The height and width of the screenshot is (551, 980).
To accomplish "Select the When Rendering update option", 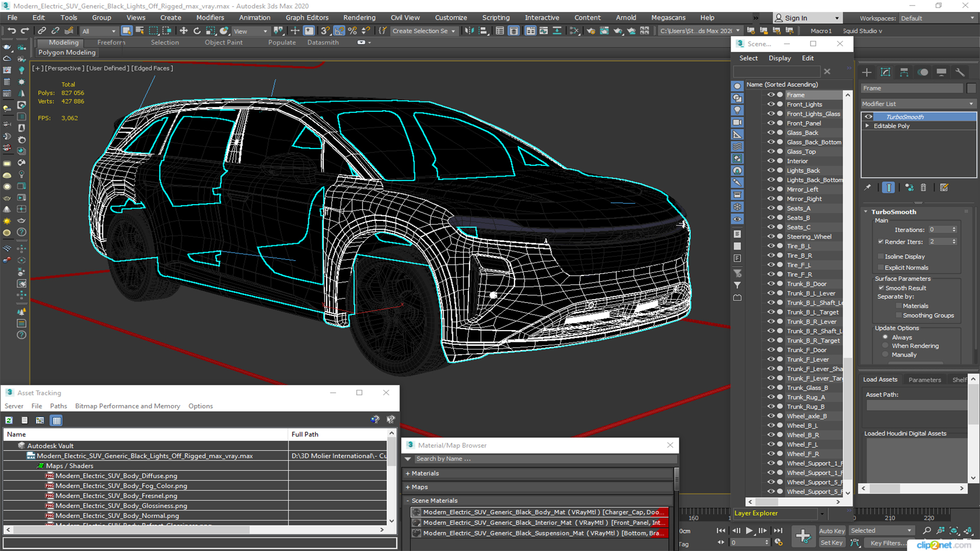I will point(886,346).
